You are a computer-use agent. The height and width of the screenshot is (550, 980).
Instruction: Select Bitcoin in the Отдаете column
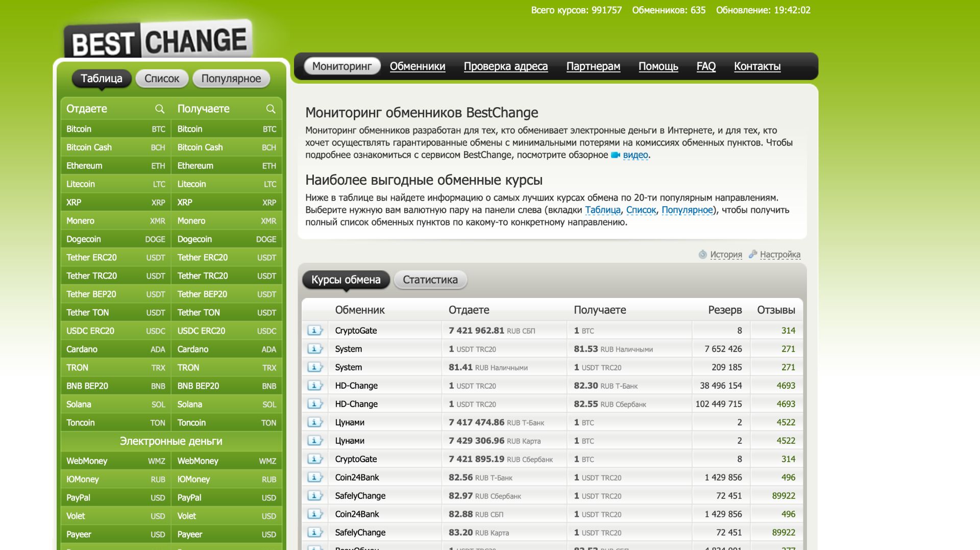tap(116, 129)
